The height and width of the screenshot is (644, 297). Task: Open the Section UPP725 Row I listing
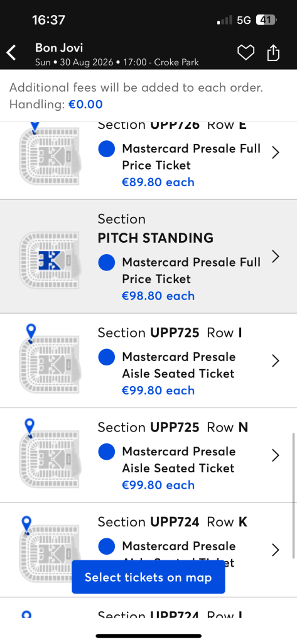coord(148,361)
